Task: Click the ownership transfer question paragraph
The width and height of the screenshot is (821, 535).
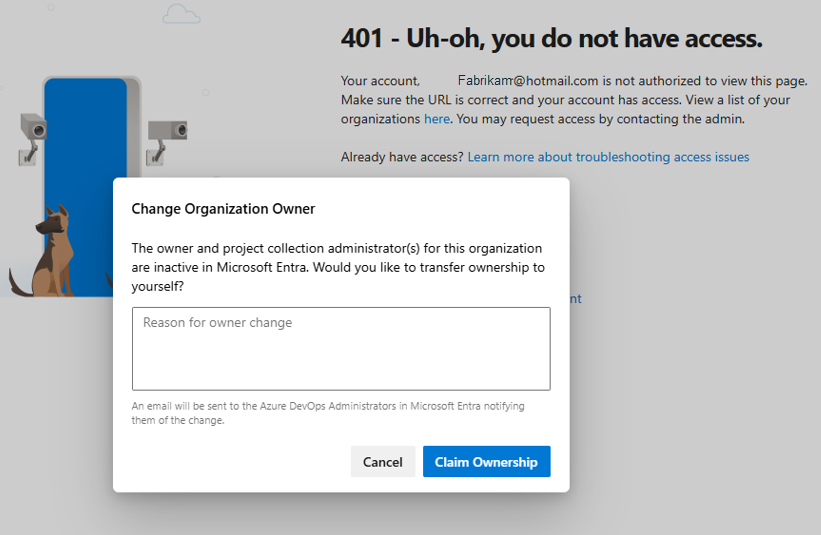Action: [x=338, y=267]
